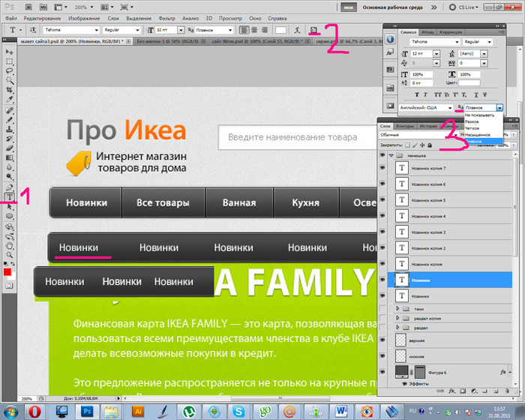Viewport: 525px width, 420px height.
Task: Open the Info panel icon
Action: 390,39
